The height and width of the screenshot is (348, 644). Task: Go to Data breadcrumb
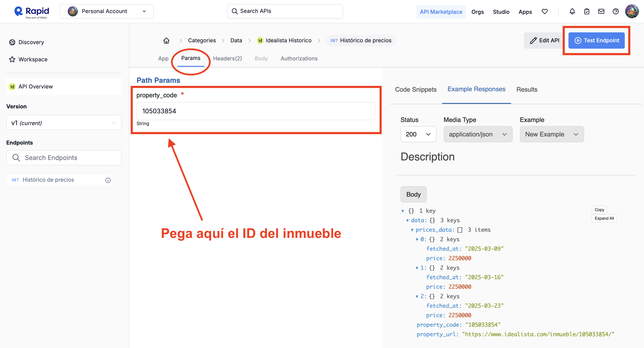236,40
